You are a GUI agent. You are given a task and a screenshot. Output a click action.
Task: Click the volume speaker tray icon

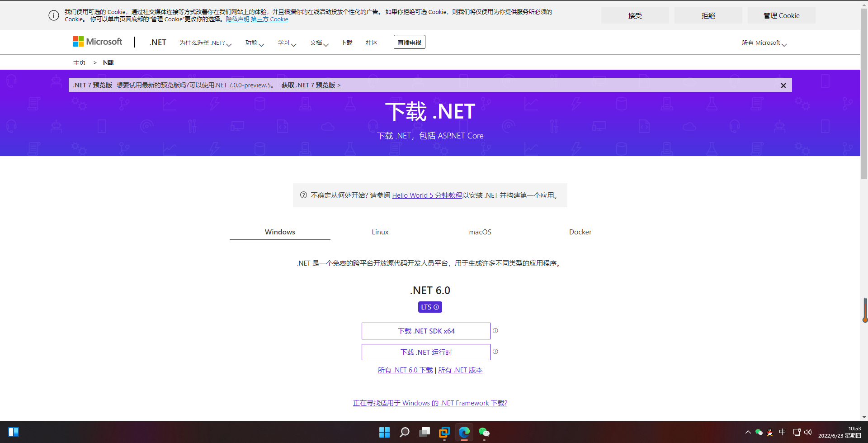pos(808,432)
